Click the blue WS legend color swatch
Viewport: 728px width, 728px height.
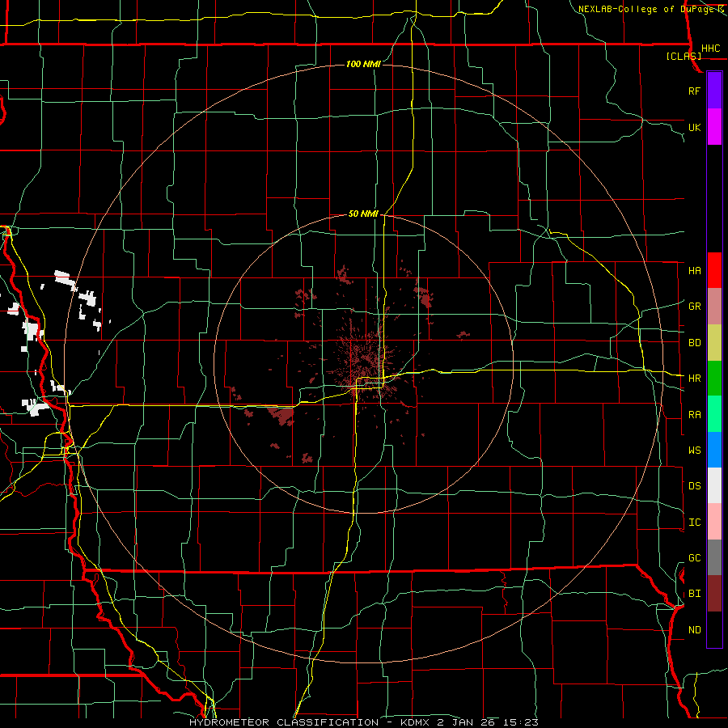coord(714,450)
